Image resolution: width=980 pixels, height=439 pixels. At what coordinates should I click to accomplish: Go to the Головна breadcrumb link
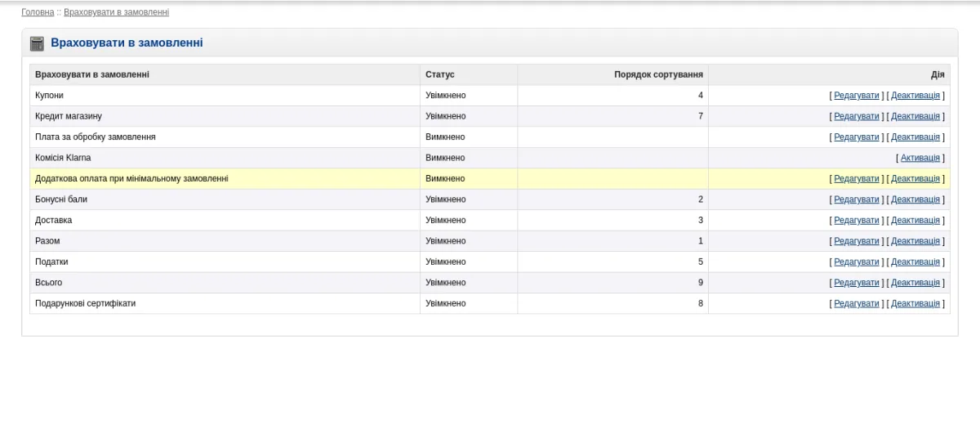click(38, 12)
